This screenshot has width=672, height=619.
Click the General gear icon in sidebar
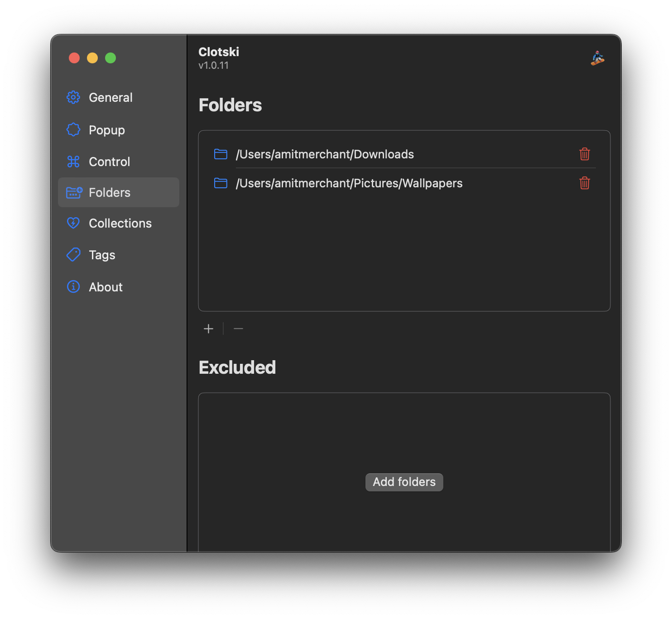pos(73,97)
